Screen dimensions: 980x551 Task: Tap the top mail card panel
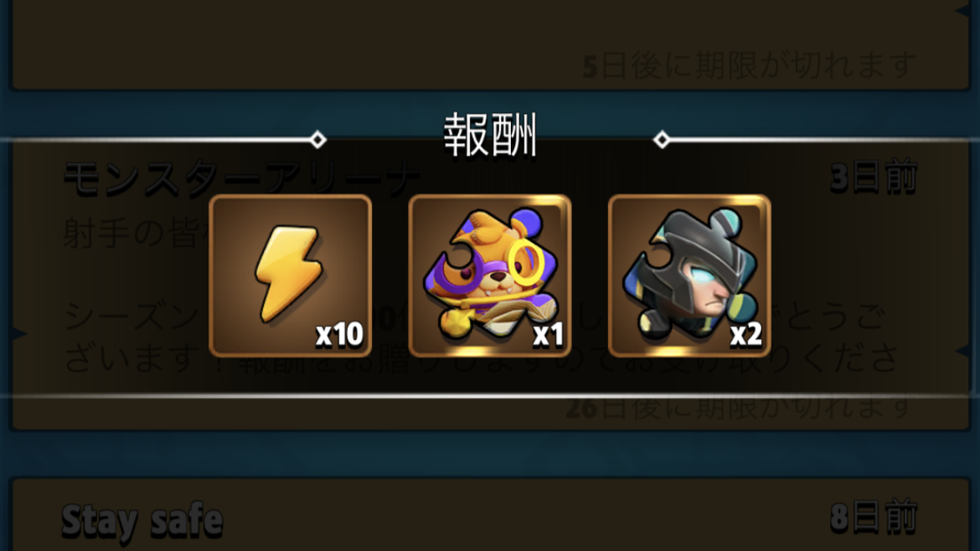point(491,44)
